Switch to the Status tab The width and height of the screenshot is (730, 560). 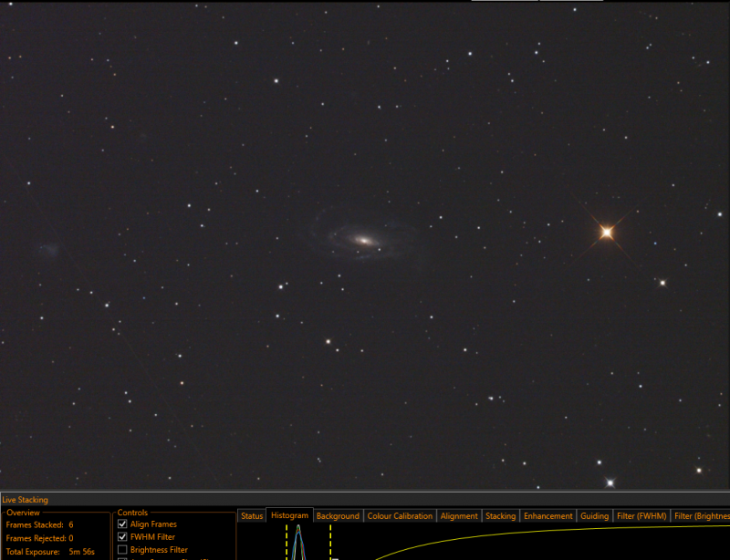(x=252, y=516)
